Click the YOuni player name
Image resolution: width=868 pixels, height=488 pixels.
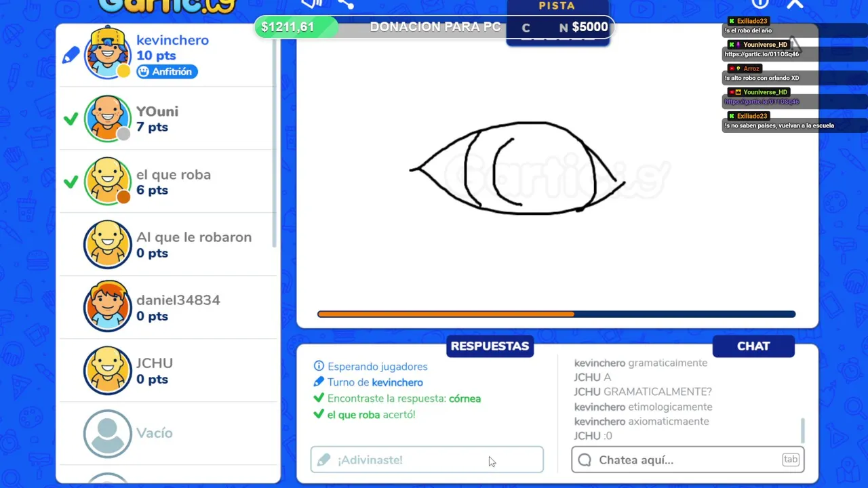coord(157,111)
